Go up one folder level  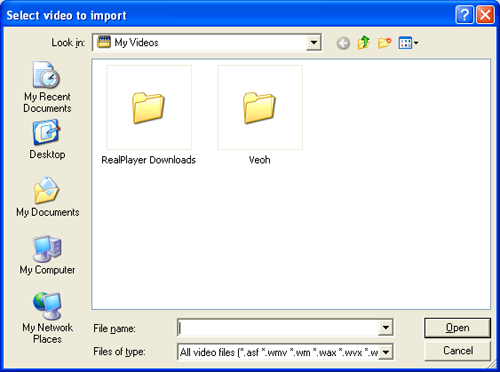click(364, 43)
